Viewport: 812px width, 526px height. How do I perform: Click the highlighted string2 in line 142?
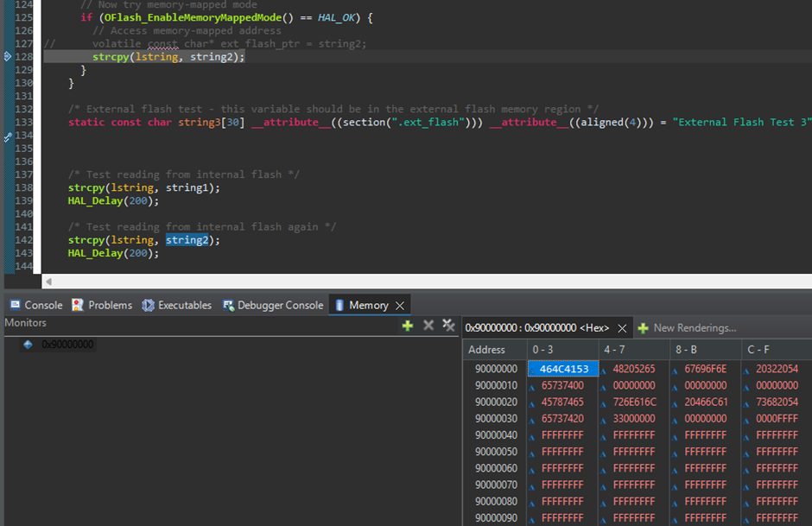(x=187, y=240)
